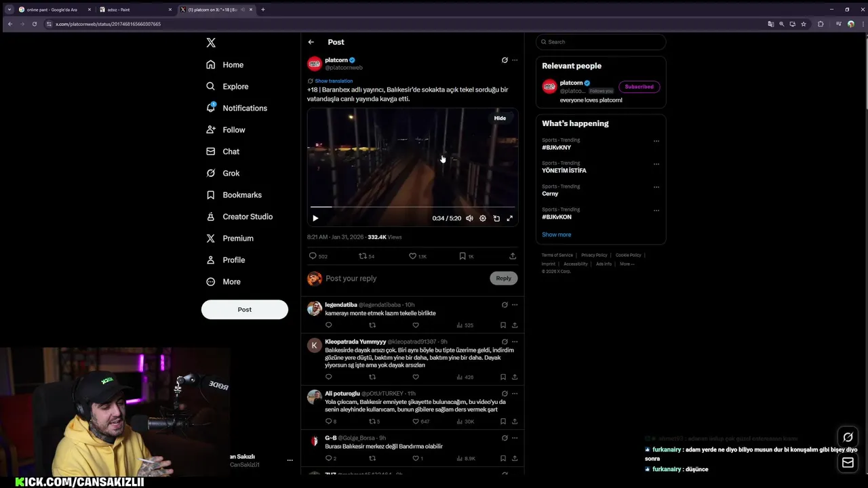Open the Terms of Service link
The height and width of the screenshot is (488, 868).
coord(557,255)
